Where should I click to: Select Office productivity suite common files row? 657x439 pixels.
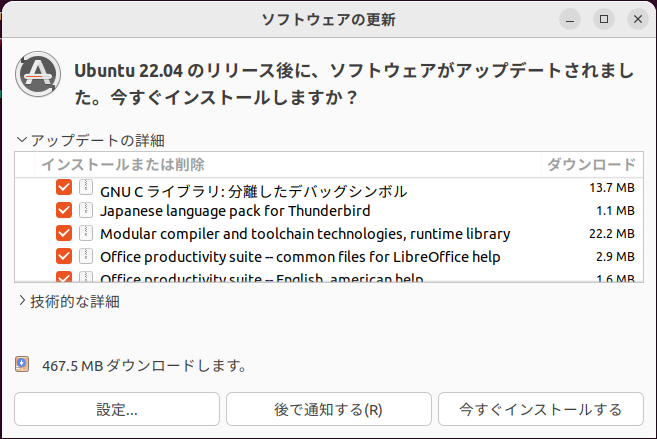[329, 256]
